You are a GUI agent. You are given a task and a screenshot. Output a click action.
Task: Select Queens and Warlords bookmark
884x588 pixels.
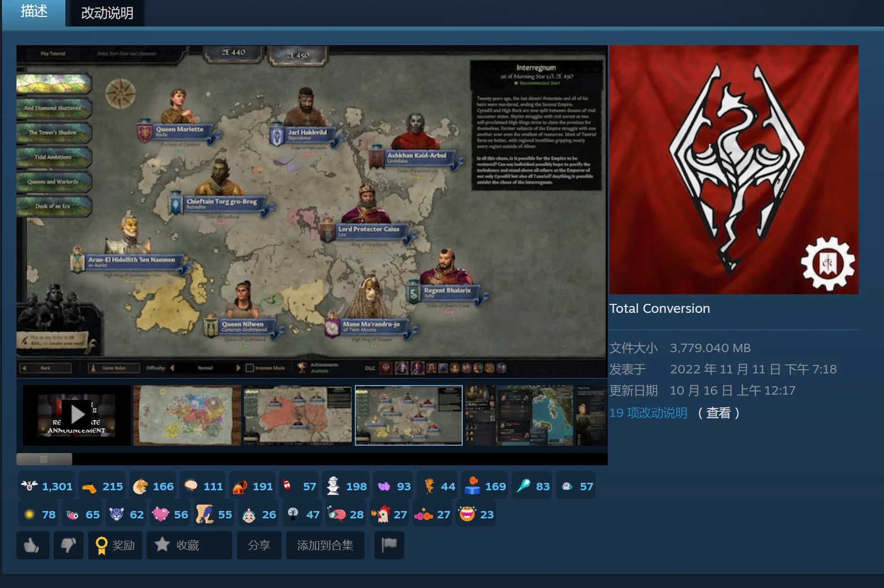tap(53, 182)
